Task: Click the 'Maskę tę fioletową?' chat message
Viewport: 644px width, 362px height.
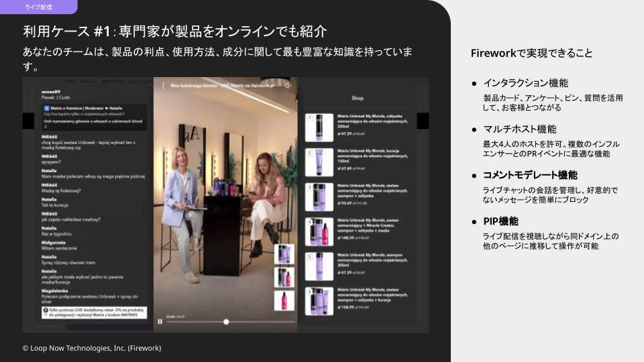Action: [61, 191]
